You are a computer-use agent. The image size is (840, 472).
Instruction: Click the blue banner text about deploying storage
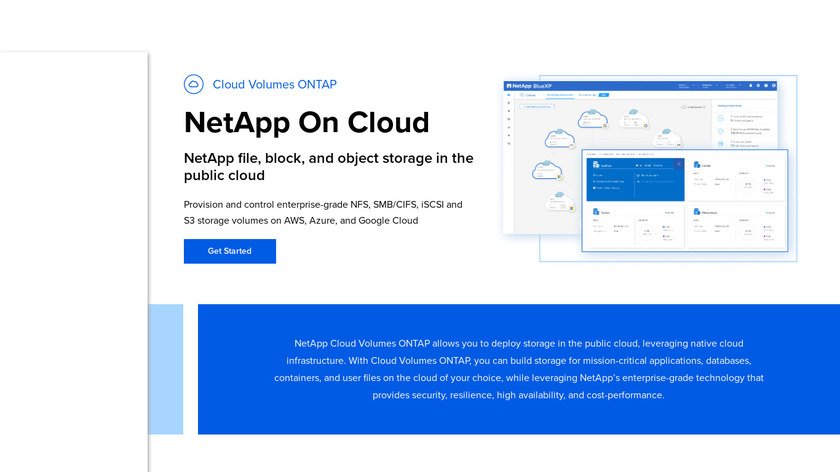coord(519,369)
